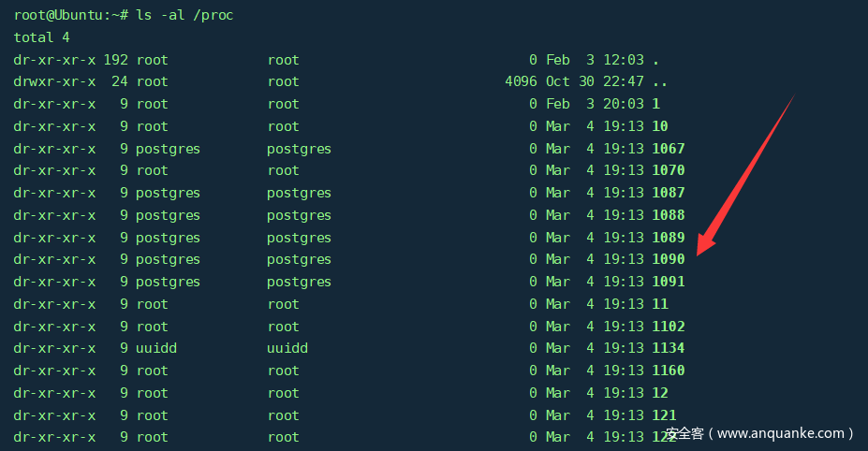Select the 1090 process directory name
This screenshot has width=868, height=451.
[x=669, y=259]
